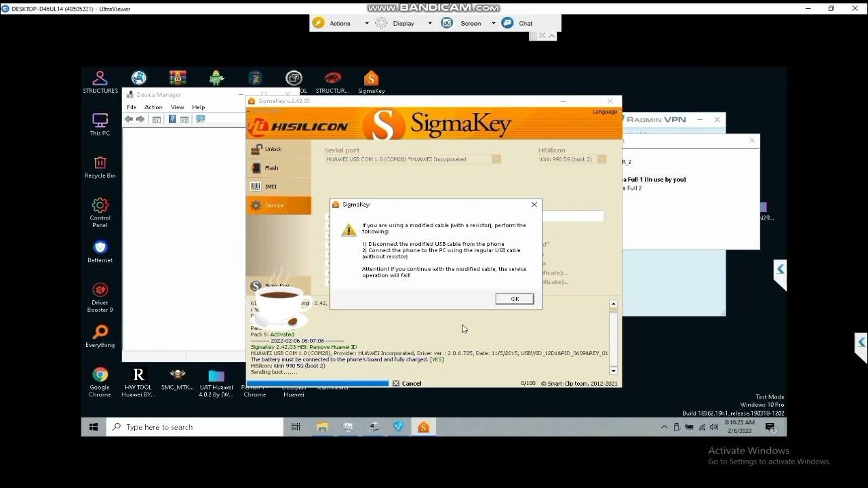Open the UltraViewer Chat panel
The width and height of the screenshot is (868, 488).
click(x=518, y=23)
